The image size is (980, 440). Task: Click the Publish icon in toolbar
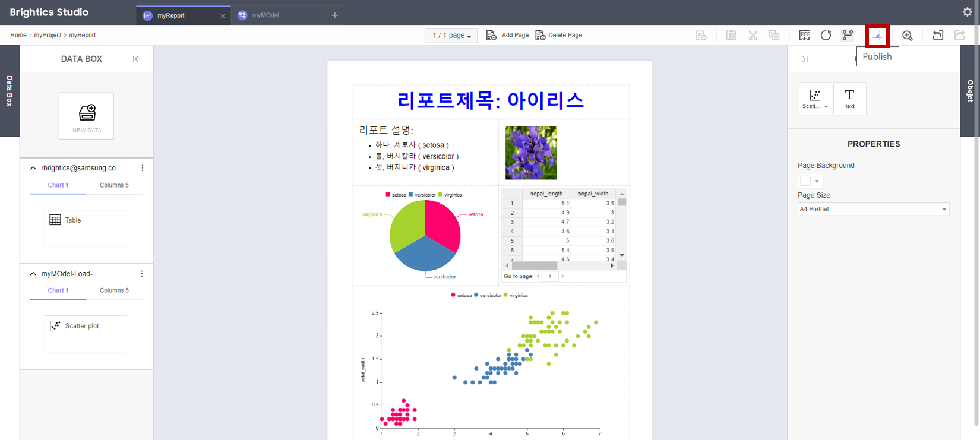pyautogui.click(x=877, y=36)
